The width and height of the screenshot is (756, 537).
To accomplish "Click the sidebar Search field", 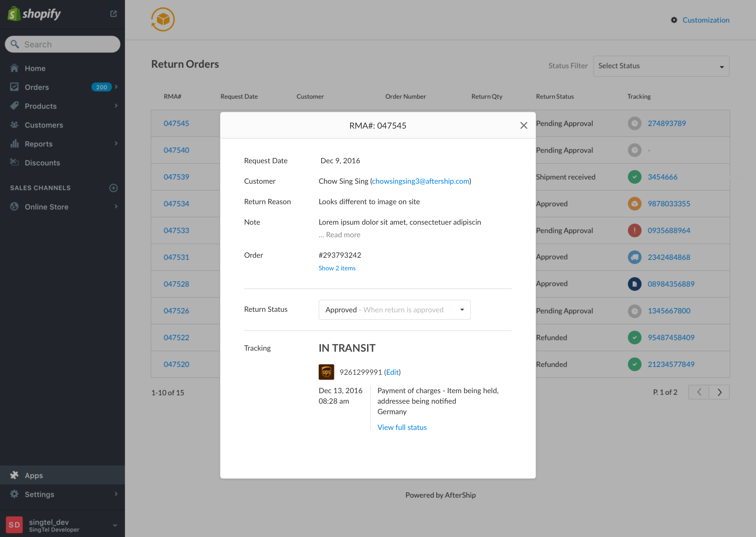I will [x=63, y=44].
